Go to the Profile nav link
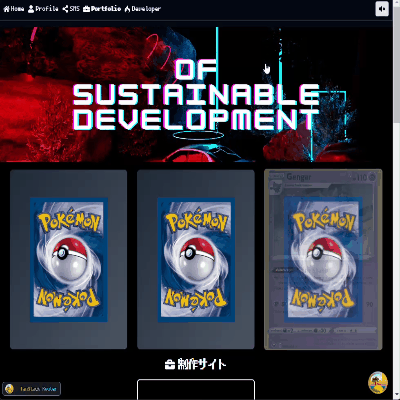Viewport: 400px width, 400px height. [43, 9]
